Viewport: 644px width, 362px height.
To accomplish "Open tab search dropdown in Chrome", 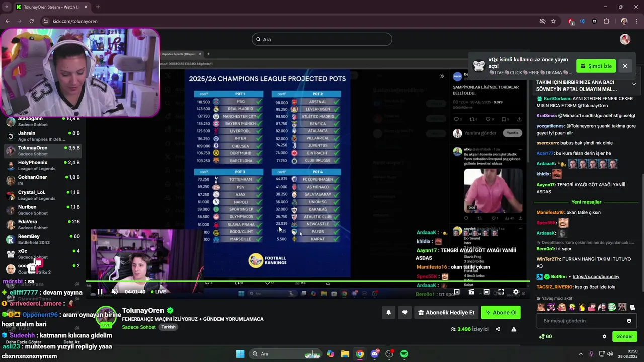I will point(6,7).
